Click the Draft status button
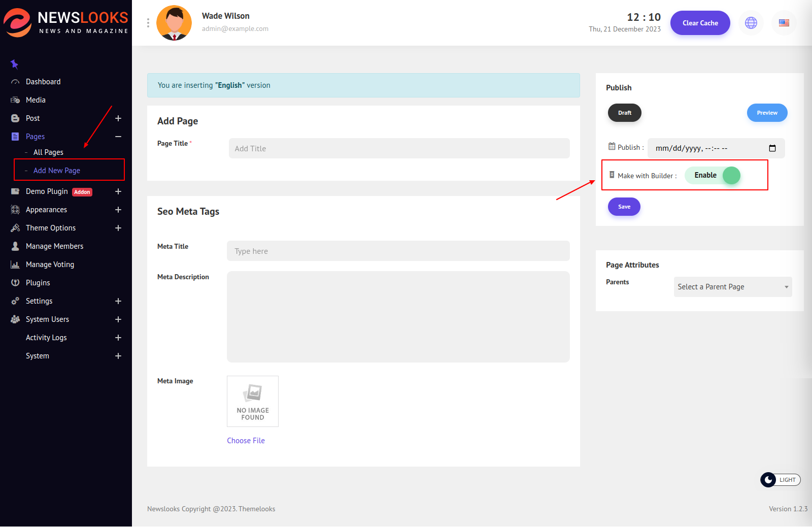The image size is (812, 527). pos(624,113)
